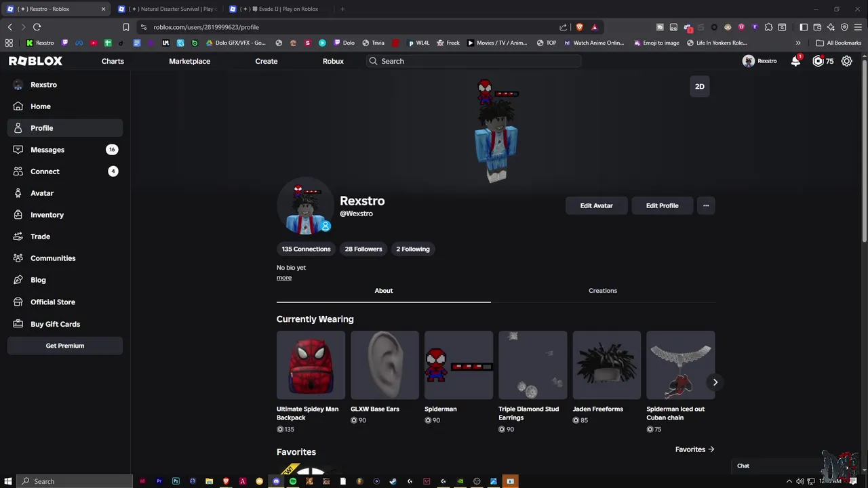Viewport: 868px width, 488px height.
Task: Click the Blog sidebar icon
Action: 18,280
